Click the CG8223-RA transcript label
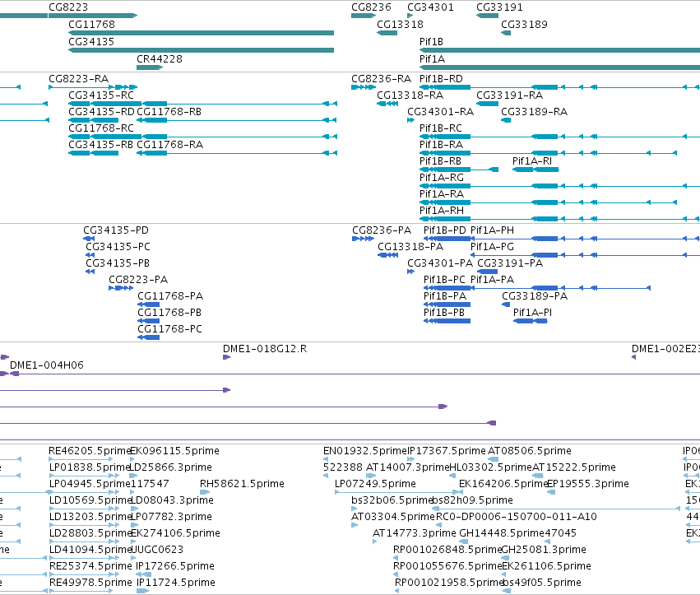 point(79,79)
